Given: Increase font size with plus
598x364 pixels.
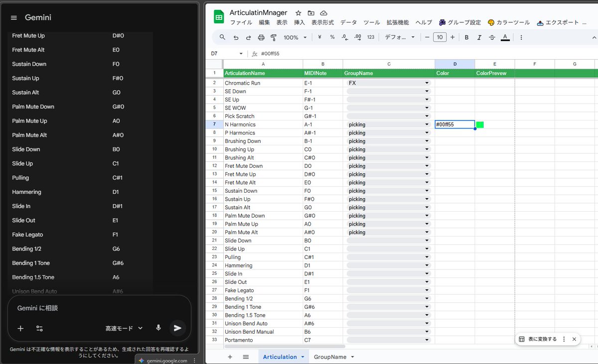Looking at the screenshot, I should pos(452,37).
